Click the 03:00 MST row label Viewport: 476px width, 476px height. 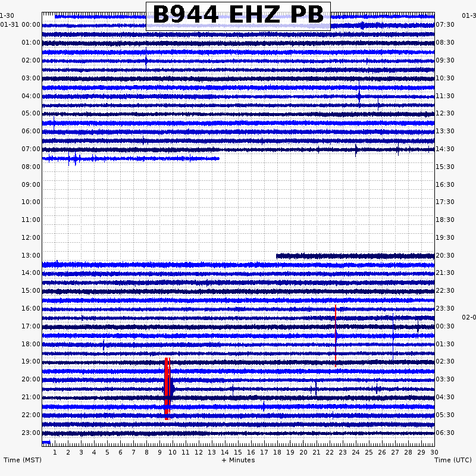point(31,78)
